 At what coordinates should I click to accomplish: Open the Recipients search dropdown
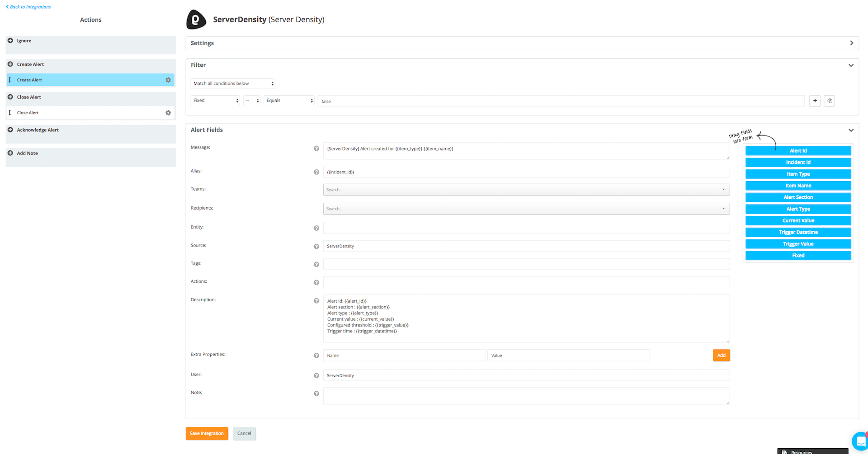526,209
